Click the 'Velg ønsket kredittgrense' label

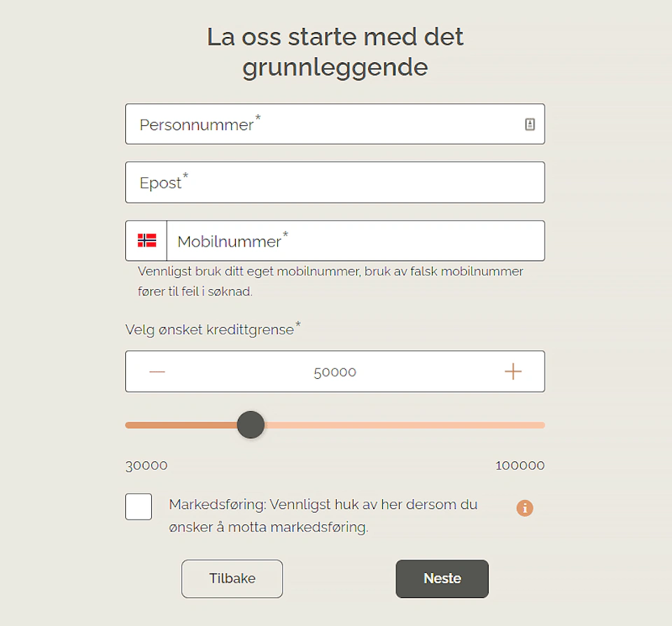click(x=210, y=329)
